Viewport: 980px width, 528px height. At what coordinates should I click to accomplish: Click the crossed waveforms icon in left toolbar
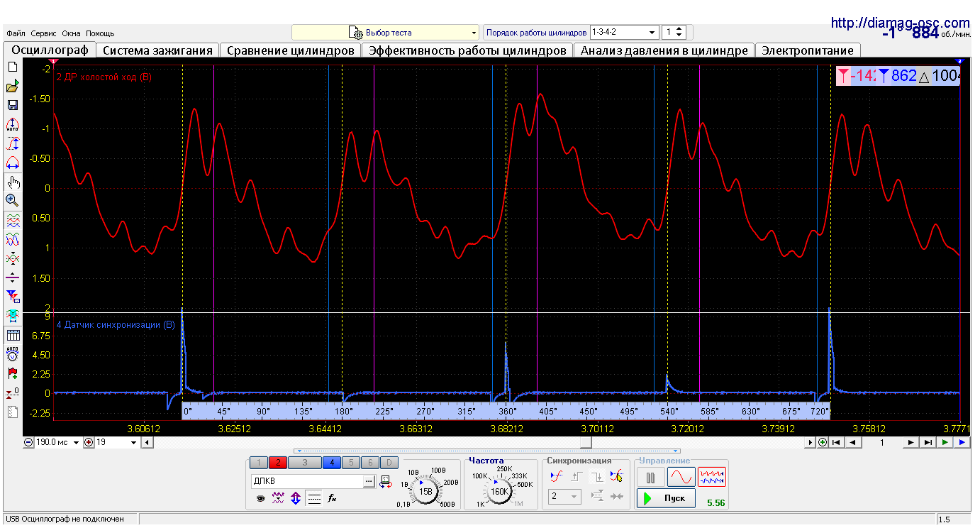point(12,258)
